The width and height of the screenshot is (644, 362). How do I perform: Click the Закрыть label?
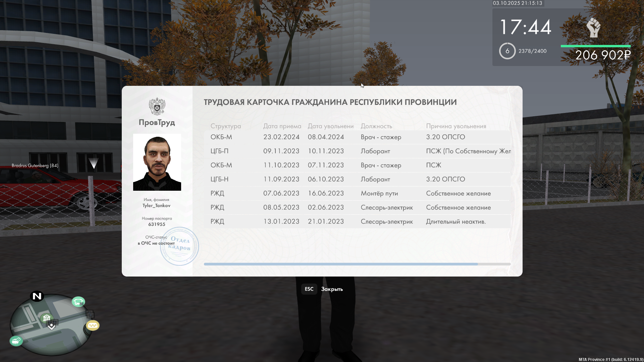332,289
